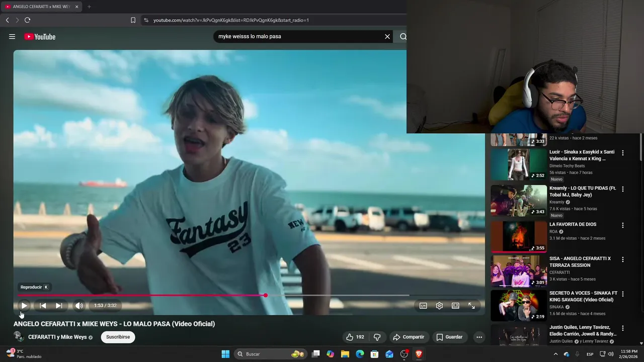Open the LA FAVORITA DE DIOS thumbnail
The width and height of the screenshot is (644, 362).
(518, 237)
